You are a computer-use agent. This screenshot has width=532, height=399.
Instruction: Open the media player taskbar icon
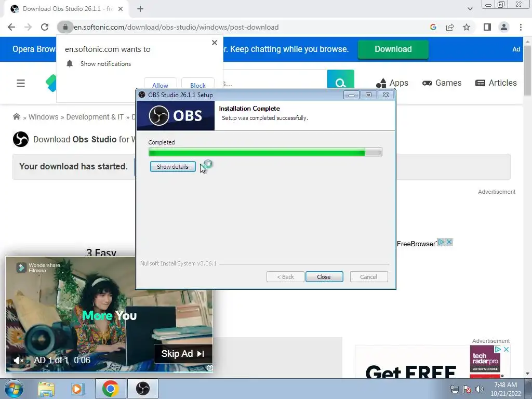pyautogui.click(x=77, y=389)
